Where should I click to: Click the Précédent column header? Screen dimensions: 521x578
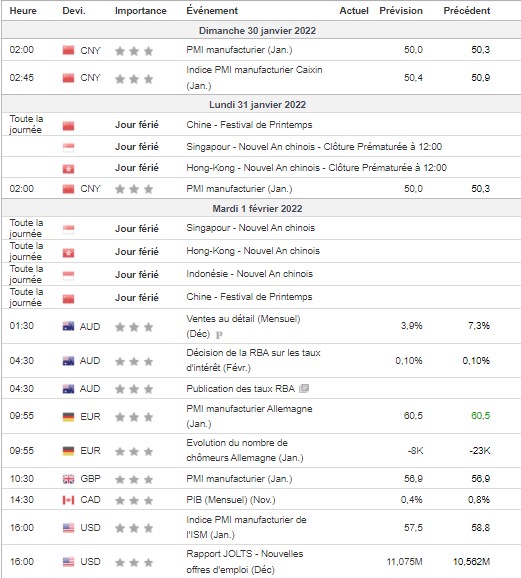tap(466, 11)
